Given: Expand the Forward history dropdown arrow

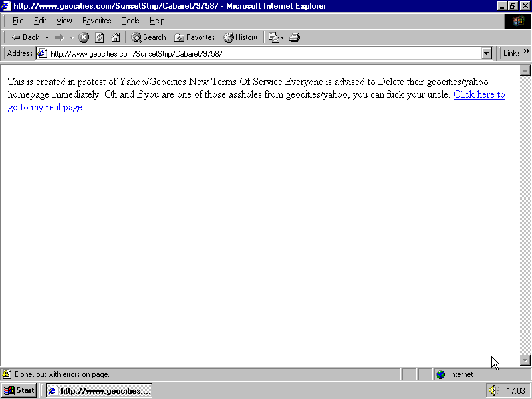Looking at the screenshot, I should 72,37.
